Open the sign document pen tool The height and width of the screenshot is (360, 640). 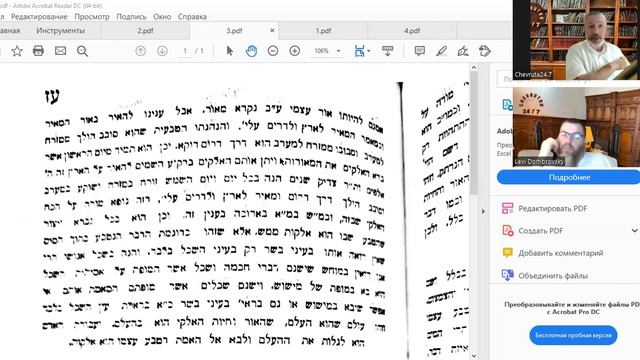pos(463,51)
